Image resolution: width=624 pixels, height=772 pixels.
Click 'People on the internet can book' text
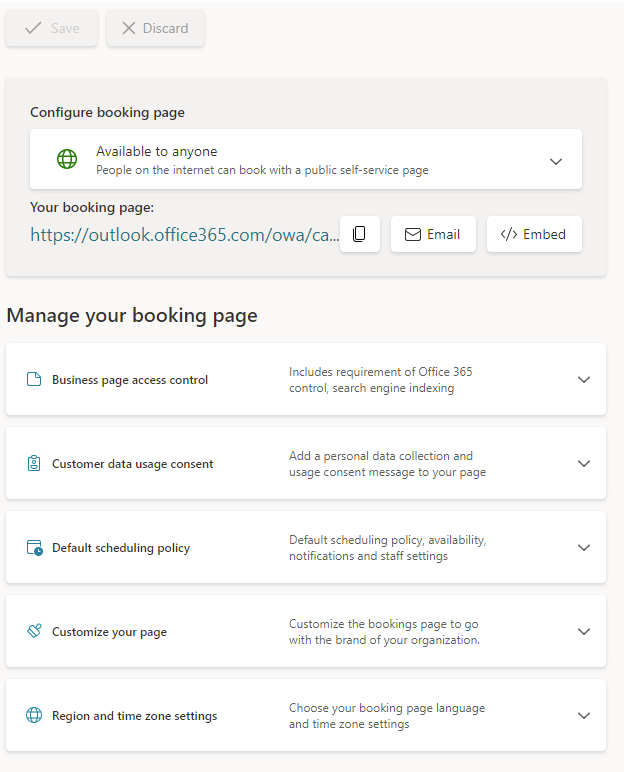pos(262,170)
